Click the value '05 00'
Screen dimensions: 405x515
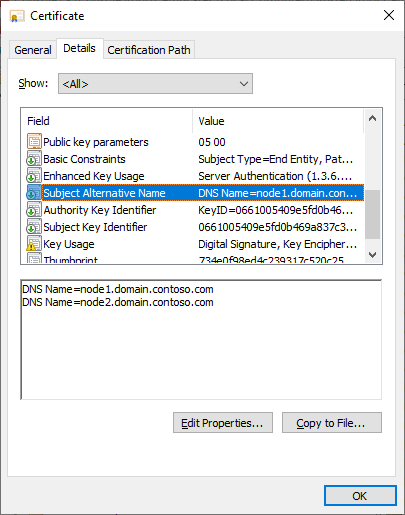pos(212,142)
